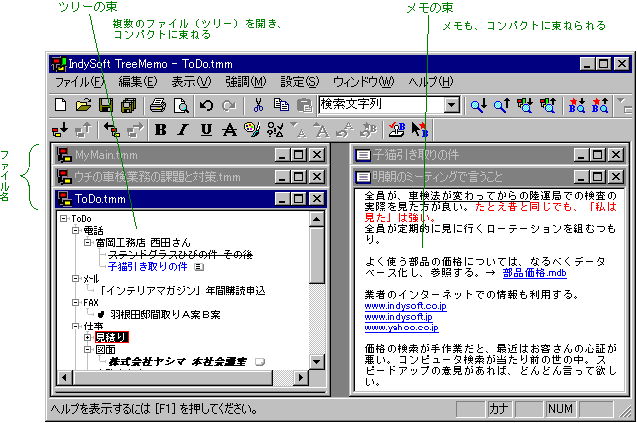Open the www.indysoft.co.jp link
This screenshot has width=637, height=423.
pyautogui.click(x=405, y=306)
